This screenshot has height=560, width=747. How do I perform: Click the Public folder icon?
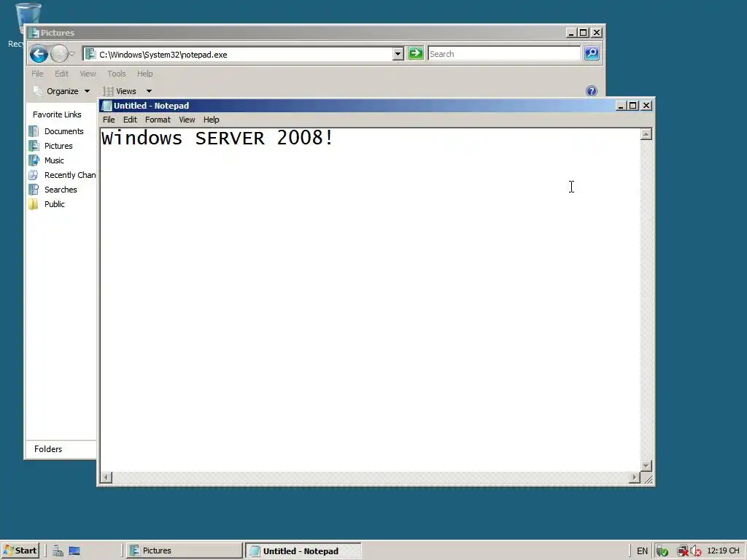(x=34, y=204)
